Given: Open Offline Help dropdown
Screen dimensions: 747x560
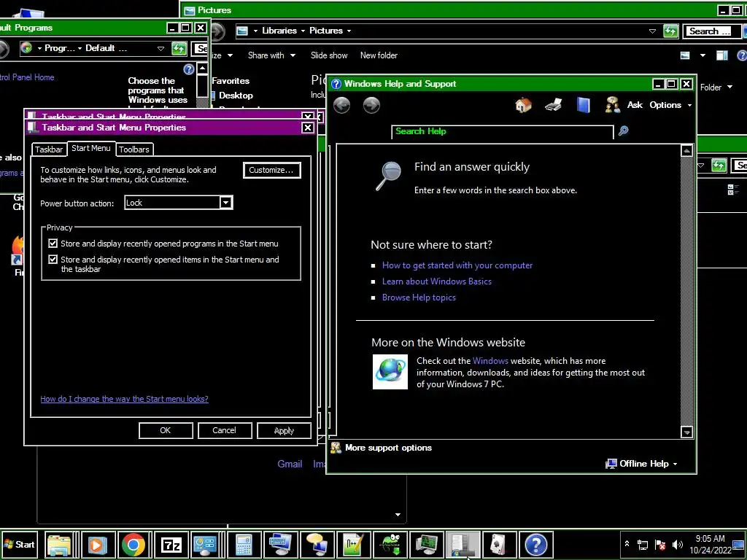Looking at the screenshot, I should [x=641, y=463].
